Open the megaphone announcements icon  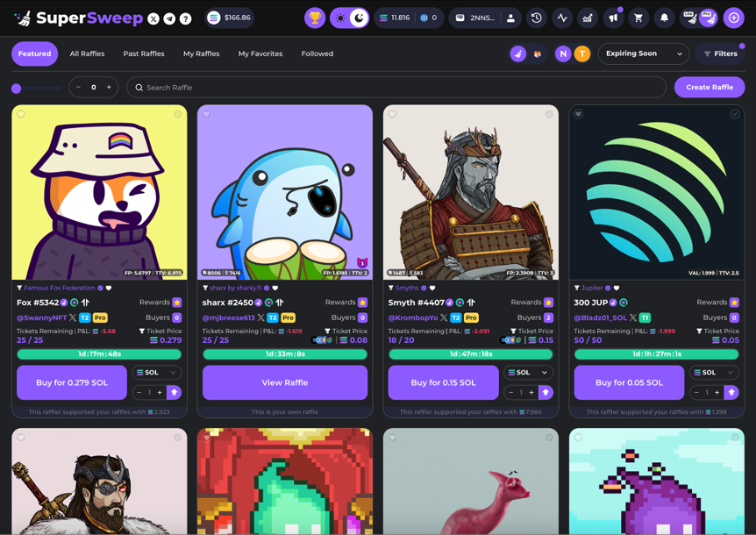click(613, 18)
